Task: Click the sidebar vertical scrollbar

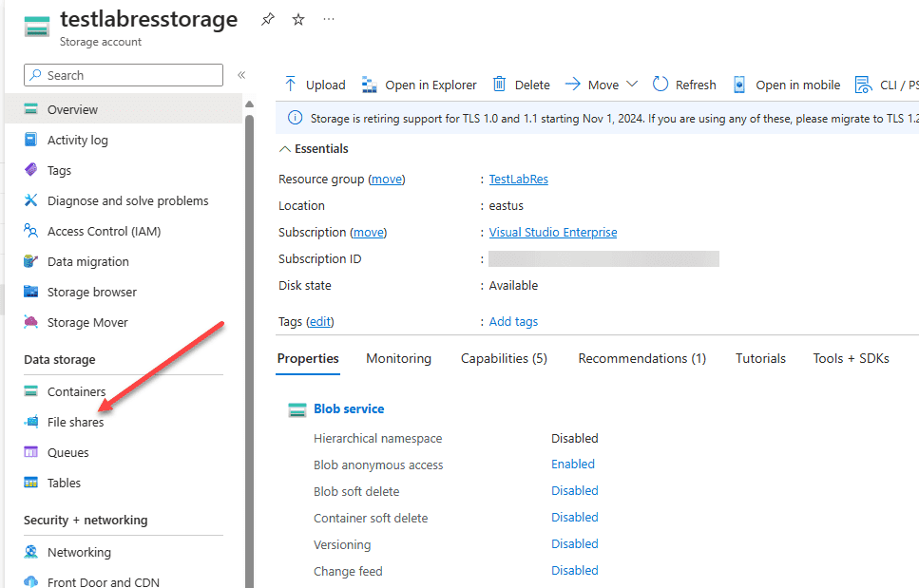Action: pyautogui.click(x=250, y=351)
